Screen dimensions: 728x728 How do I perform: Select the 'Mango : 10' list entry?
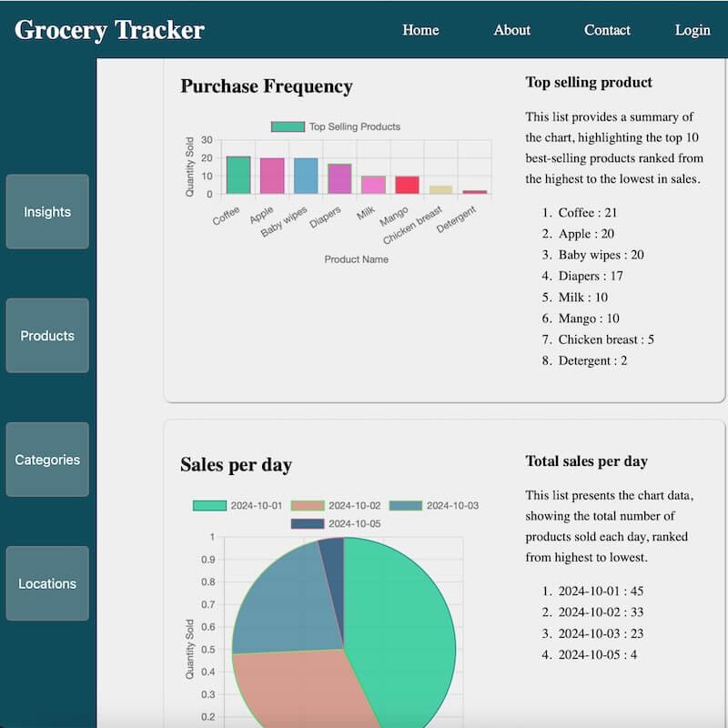[589, 318]
